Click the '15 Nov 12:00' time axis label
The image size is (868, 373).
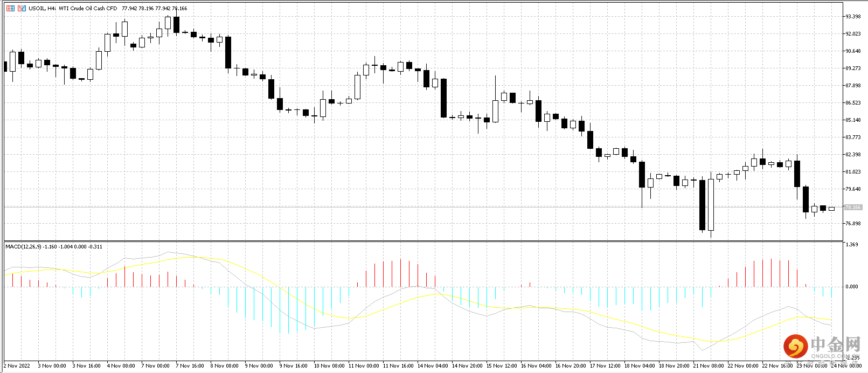coord(502,366)
